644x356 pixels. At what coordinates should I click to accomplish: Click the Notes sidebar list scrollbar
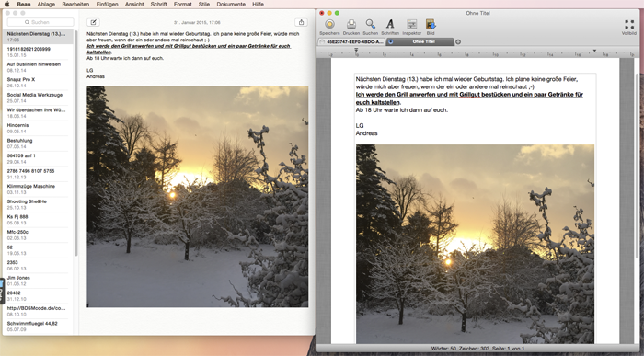[x=76, y=143]
